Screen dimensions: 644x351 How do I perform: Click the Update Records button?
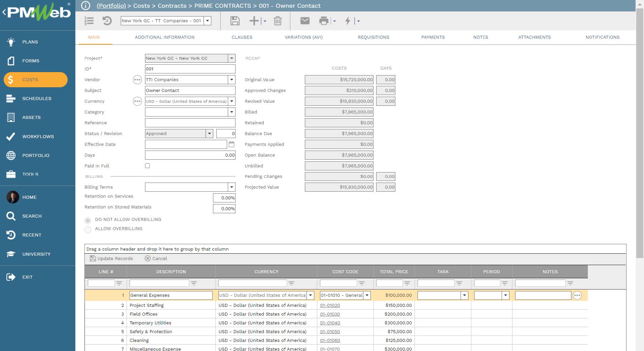click(x=111, y=259)
